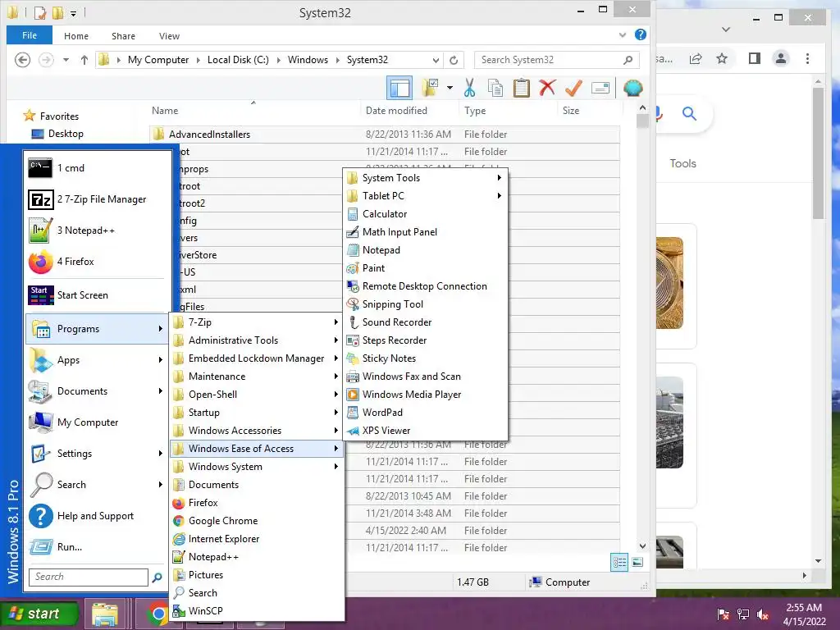
Task: Go up one folder level
Action: [84, 60]
